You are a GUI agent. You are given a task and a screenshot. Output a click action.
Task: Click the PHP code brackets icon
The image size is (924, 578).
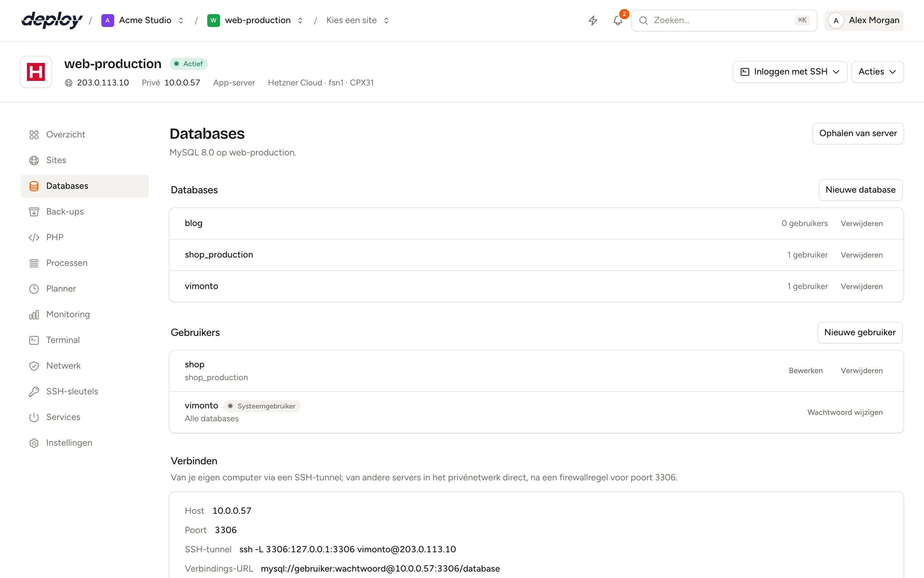(x=34, y=237)
